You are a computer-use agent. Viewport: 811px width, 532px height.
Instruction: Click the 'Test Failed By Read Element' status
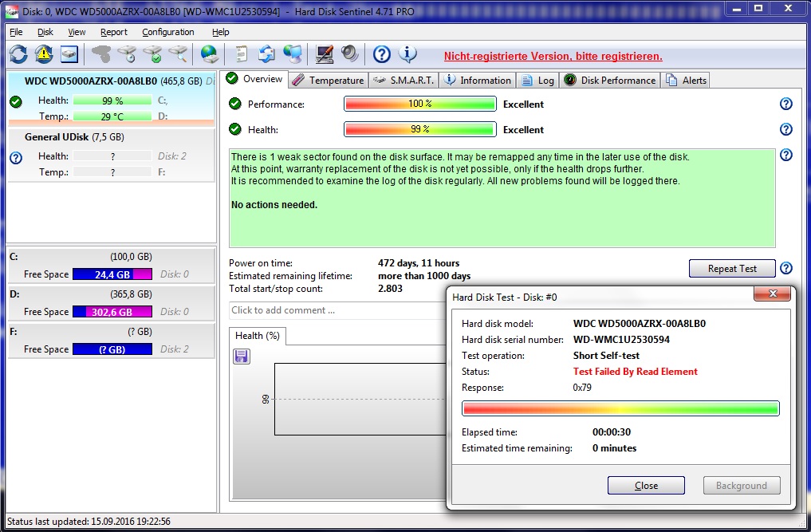pos(635,372)
